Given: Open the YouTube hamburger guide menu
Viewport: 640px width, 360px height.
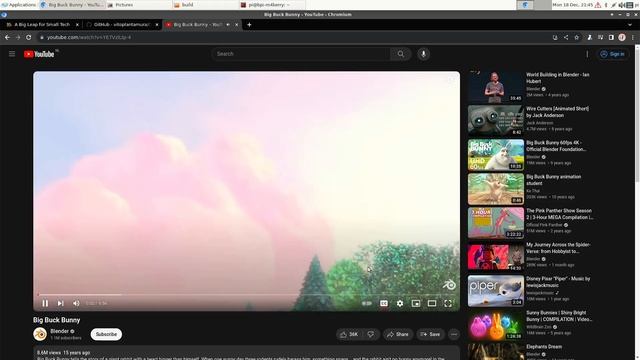Looking at the screenshot, I should tap(12, 54).
